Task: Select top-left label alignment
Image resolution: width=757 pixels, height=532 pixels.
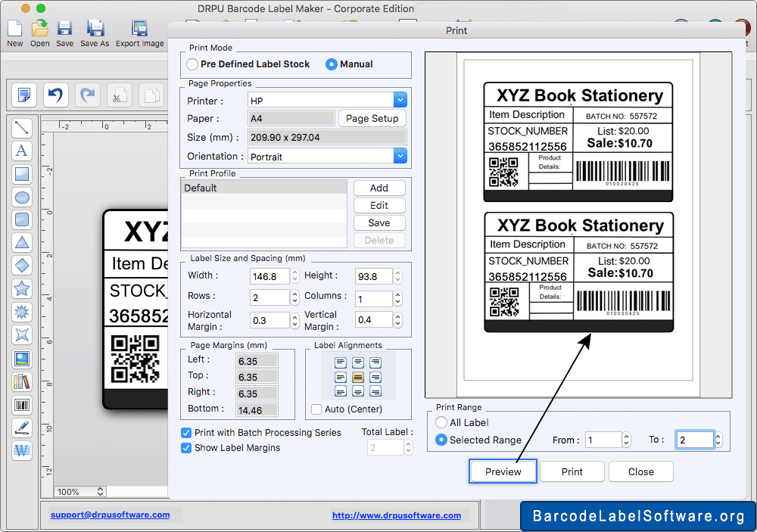Action: [x=341, y=362]
